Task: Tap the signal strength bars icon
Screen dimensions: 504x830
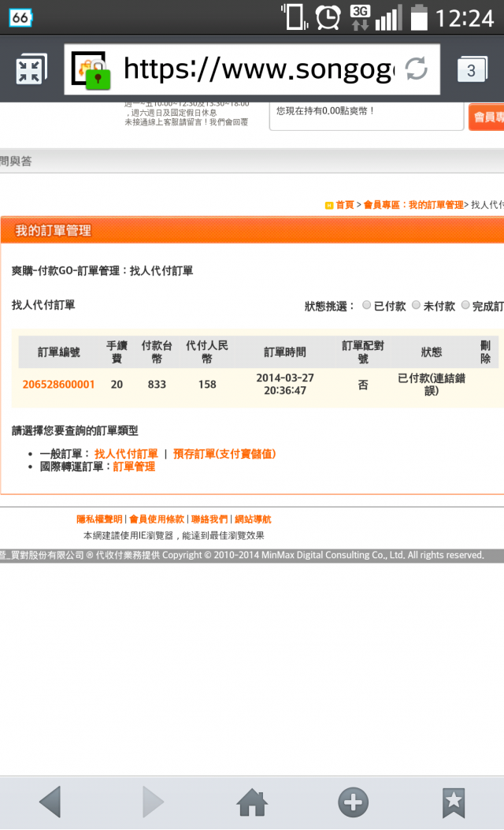Action: [389, 17]
